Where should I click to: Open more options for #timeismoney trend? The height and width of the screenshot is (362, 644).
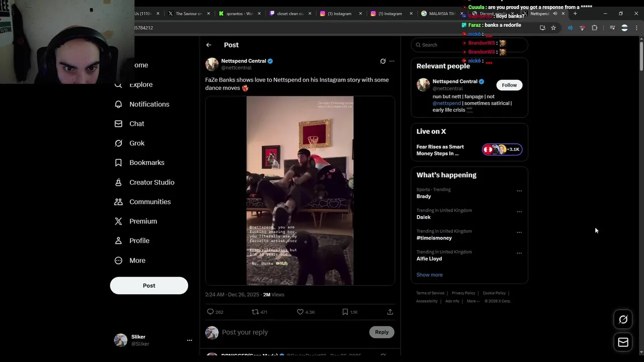tap(519, 232)
